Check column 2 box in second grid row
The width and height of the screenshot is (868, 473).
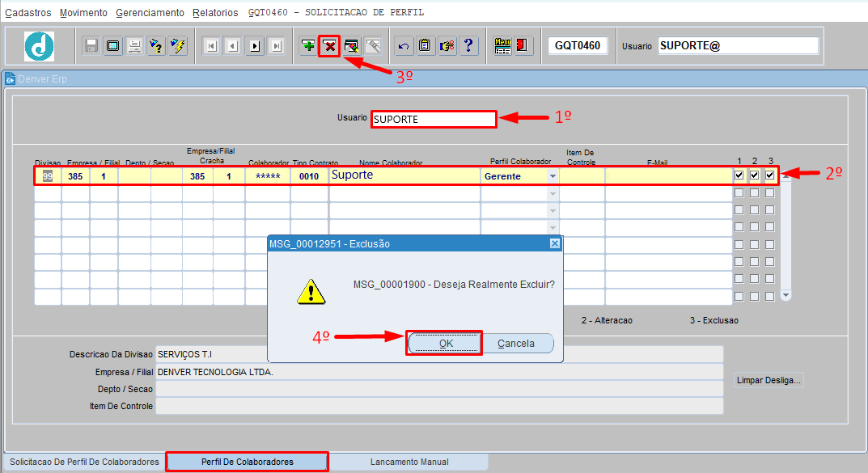point(755,193)
